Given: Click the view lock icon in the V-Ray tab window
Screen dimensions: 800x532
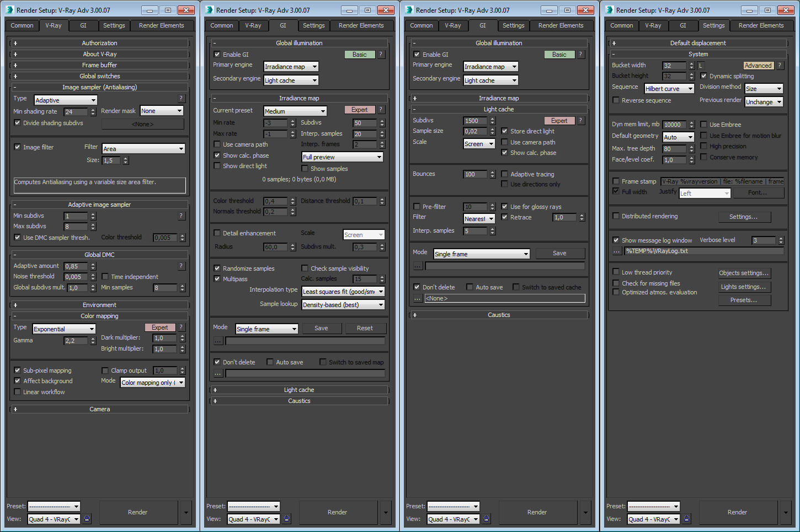Looking at the screenshot, I should pos(87,519).
